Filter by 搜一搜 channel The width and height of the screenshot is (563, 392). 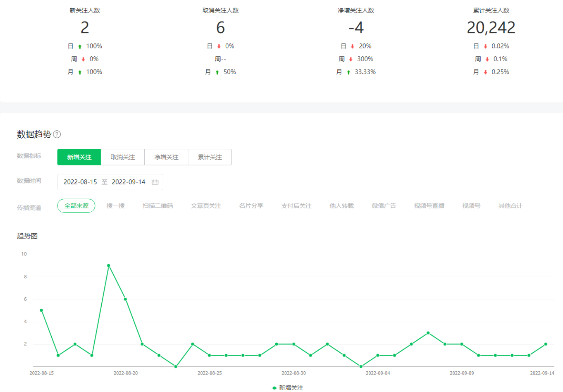[x=115, y=206]
